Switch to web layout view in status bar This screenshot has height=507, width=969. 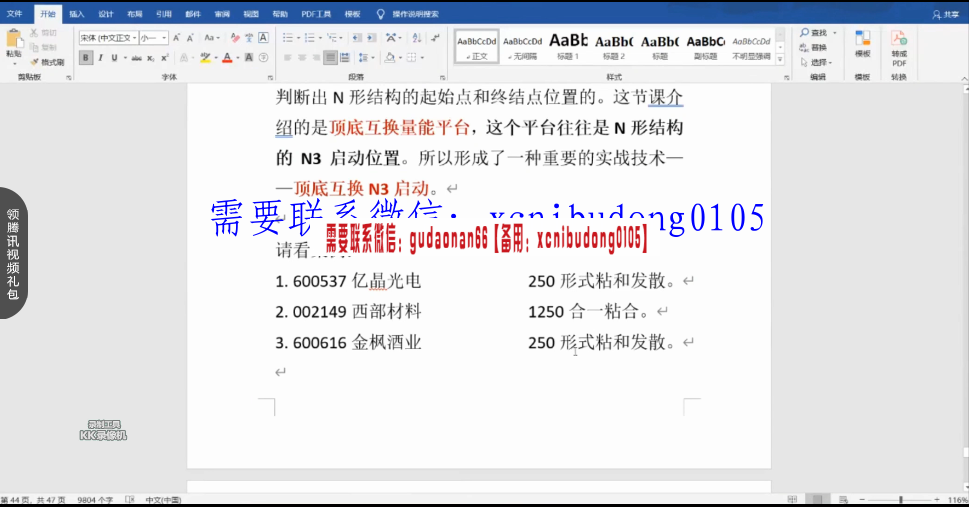[843, 499]
